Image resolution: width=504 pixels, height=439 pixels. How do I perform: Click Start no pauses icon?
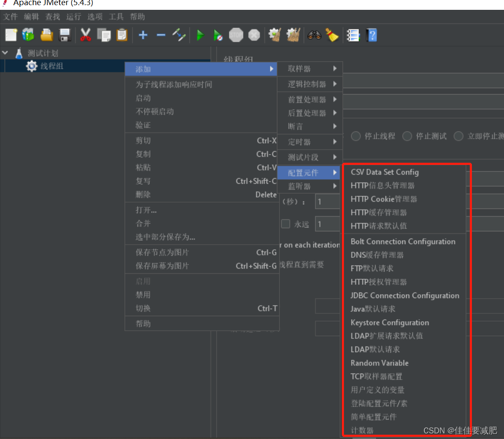[x=218, y=35]
